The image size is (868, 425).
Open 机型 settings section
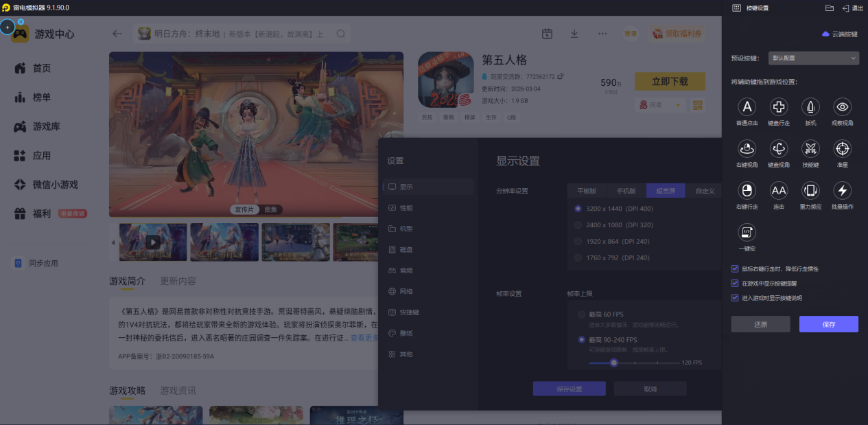[x=428, y=229]
